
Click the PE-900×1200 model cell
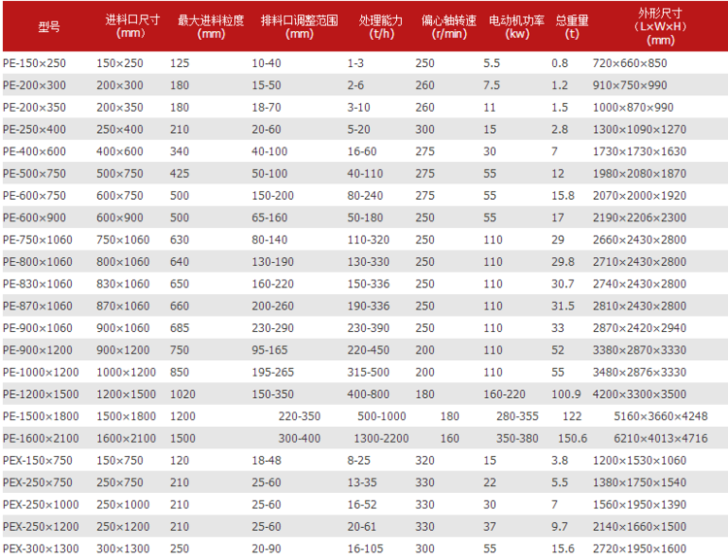point(39,350)
